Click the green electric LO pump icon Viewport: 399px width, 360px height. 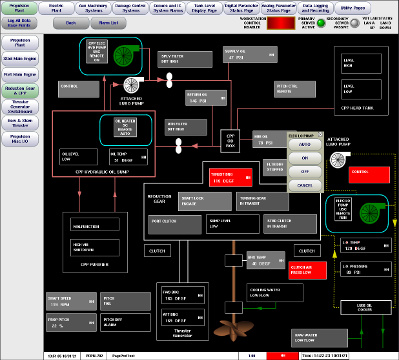click(372, 212)
